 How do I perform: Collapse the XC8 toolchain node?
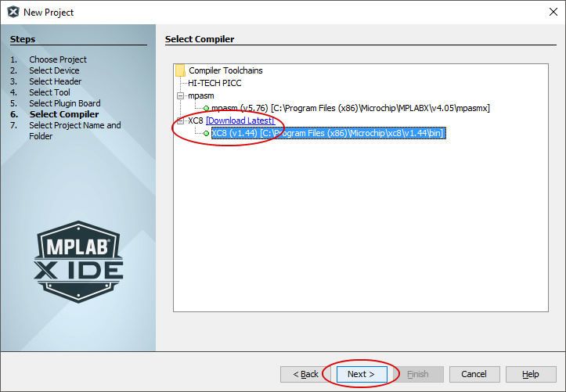tap(180, 120)
